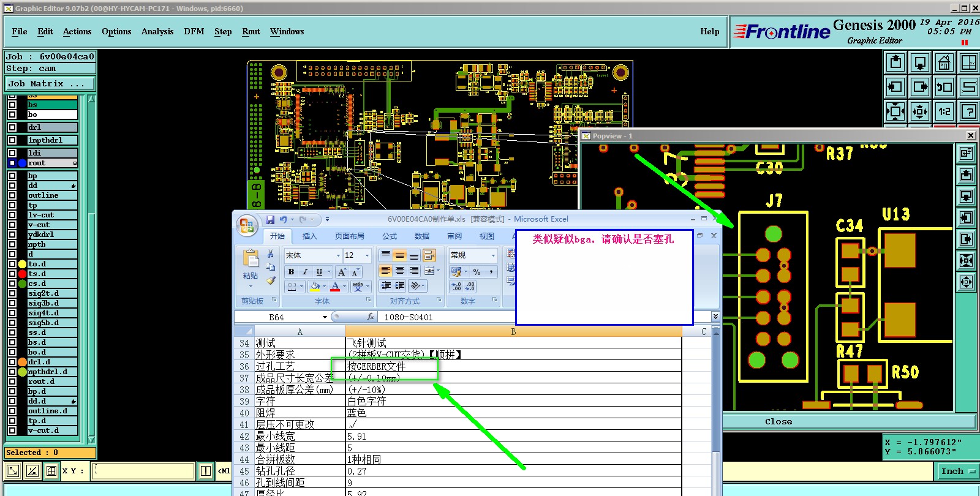Toggle the checkbox for layer drl
The height and width of the screenshot is (496, 980).
point(12,127)
